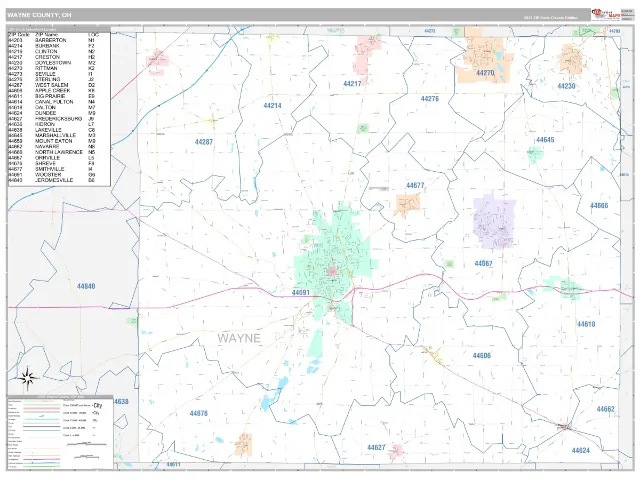The width and height of the screenshot is (640, 480).
Task: Select the CANAL FULTON row in the index
Action: pos(52,102)
